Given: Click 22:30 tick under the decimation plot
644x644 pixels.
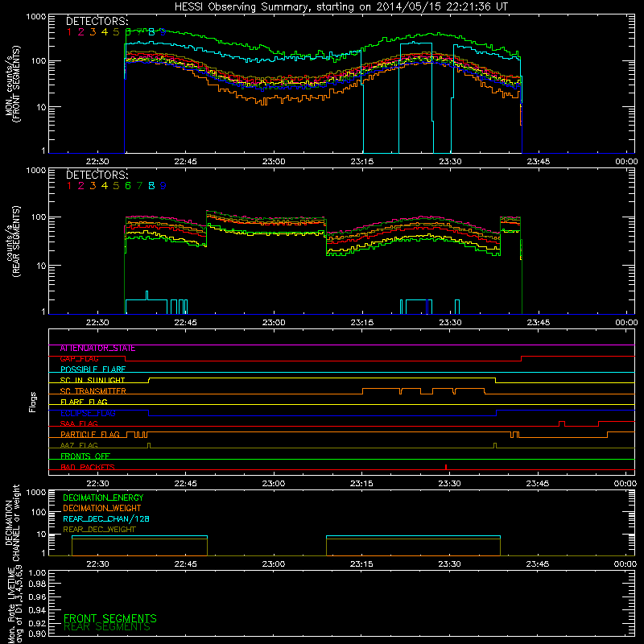Looking at the screenshot, I should point(97,564).
